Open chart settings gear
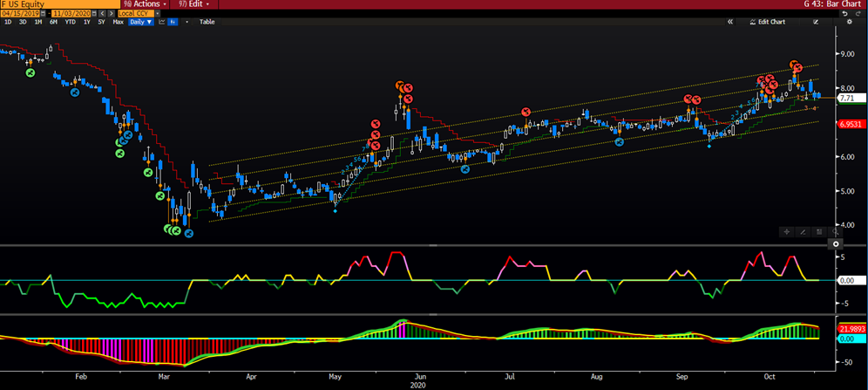 [x=849, y=22]
